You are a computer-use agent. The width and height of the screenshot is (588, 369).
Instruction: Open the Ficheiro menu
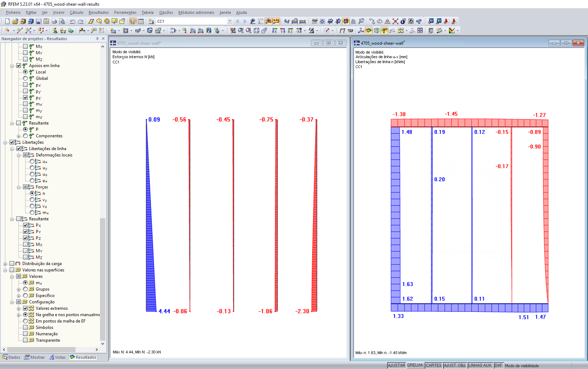click(13, 12)
